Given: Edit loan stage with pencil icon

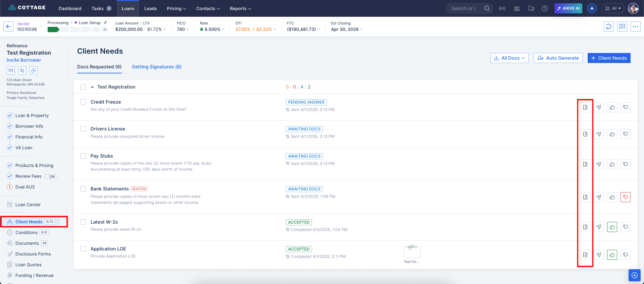Looking at the screenshot, I should 105,22.
